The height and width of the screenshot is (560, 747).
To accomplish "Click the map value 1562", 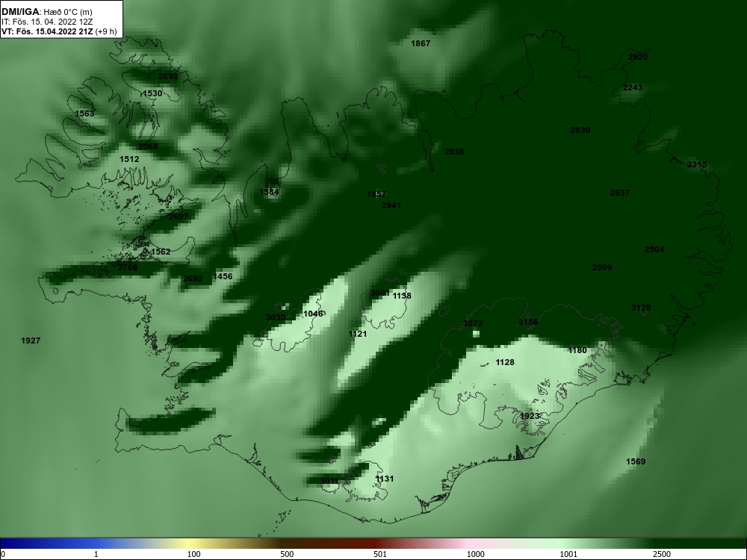I will (161, 252).
